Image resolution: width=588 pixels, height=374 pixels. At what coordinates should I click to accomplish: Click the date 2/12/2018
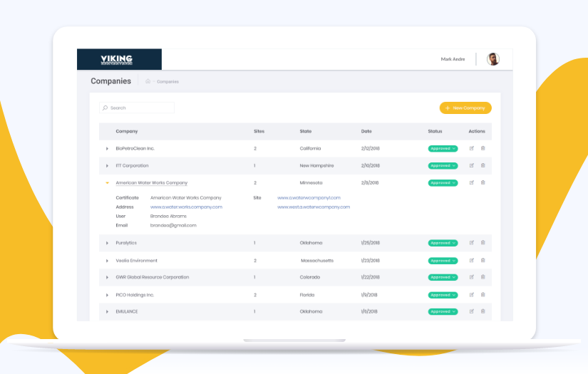(371, 148)
